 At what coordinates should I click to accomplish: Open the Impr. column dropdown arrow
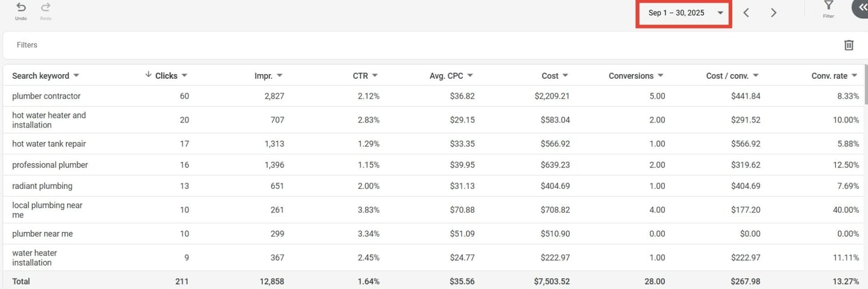click(x=280, y=76)
